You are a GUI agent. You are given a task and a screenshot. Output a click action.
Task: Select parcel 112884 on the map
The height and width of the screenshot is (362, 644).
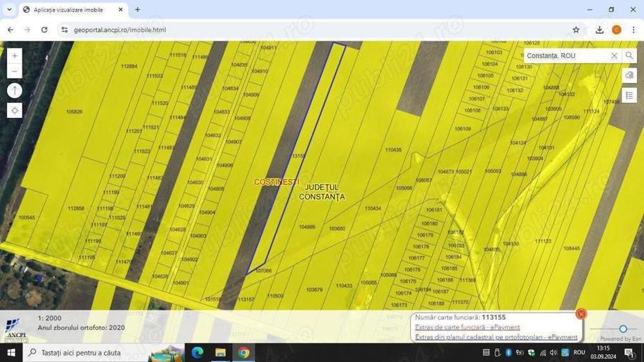tap(129, 66)
